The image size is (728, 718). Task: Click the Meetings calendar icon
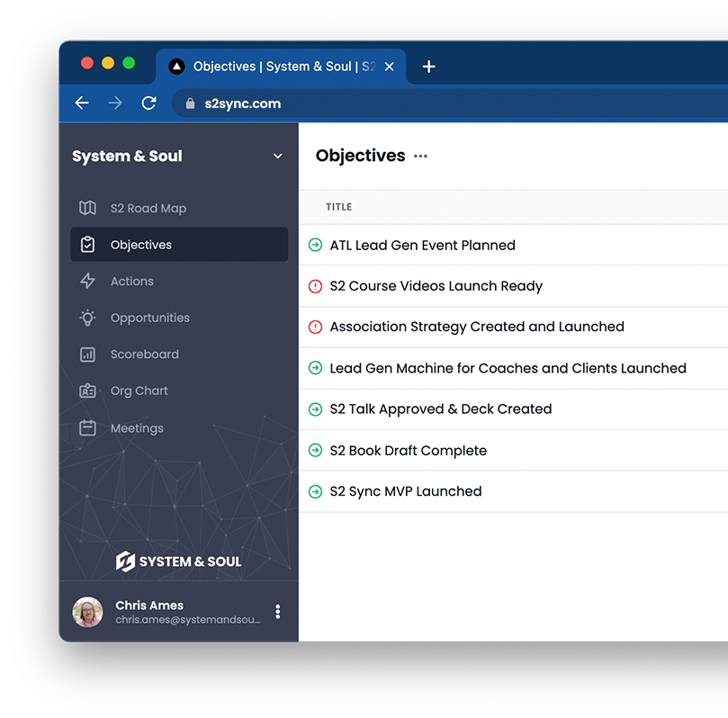click(x=87, y=428)
